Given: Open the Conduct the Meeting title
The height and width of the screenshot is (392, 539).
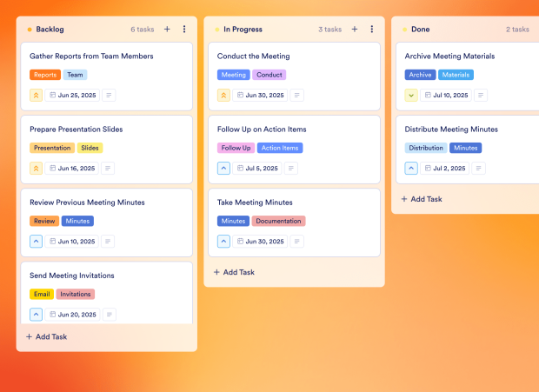Looking at the screenshot, I should pyautogui.click(x=253, y=56).
